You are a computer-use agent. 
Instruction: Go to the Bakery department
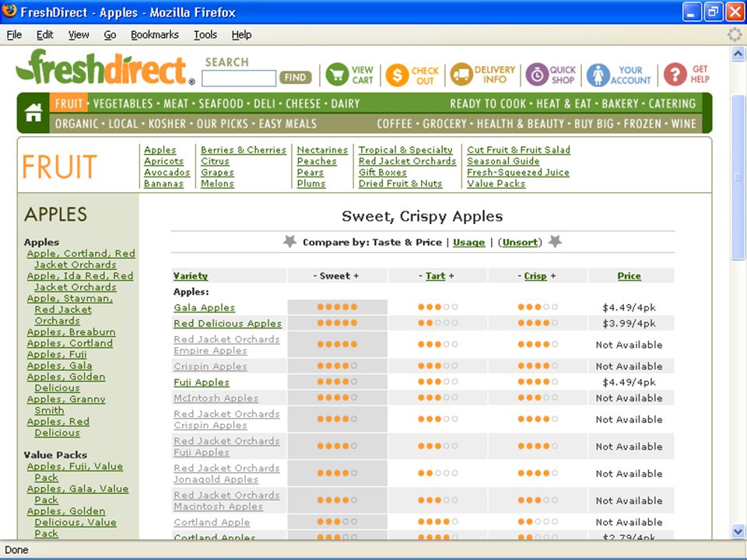[619, 103]
